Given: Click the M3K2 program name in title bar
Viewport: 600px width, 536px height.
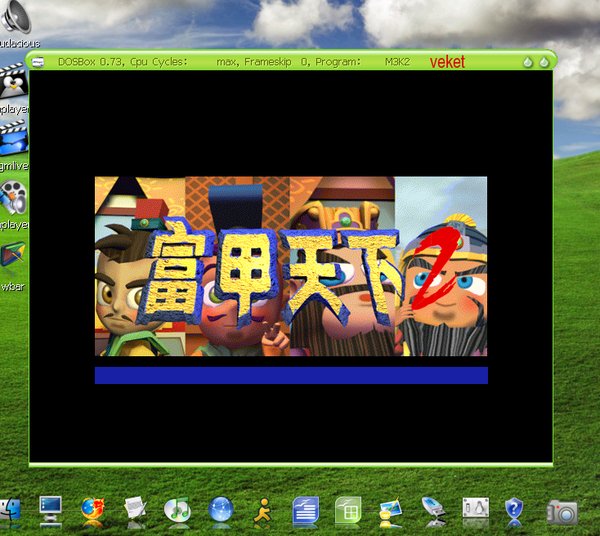Looking at the screenshot, I should point(397,62).
